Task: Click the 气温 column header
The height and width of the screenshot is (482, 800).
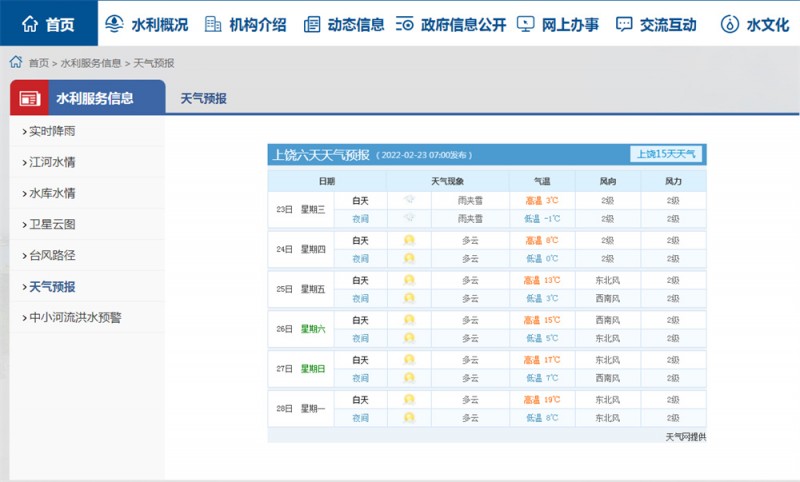Action: [x=542, y=181]
